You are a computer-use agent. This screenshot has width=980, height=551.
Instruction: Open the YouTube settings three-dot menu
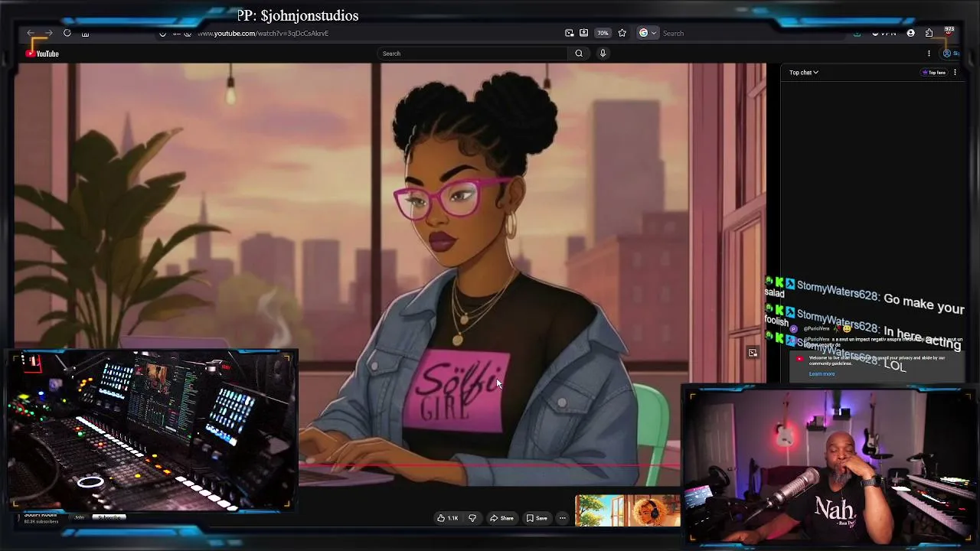point(929,54)
